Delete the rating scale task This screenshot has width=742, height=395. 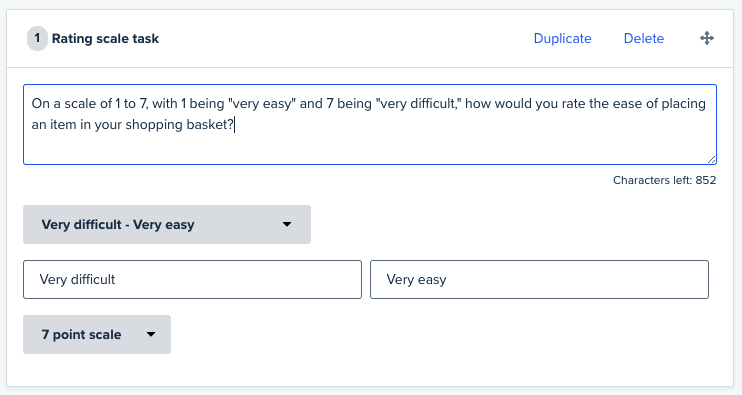[x=644, y=38]
